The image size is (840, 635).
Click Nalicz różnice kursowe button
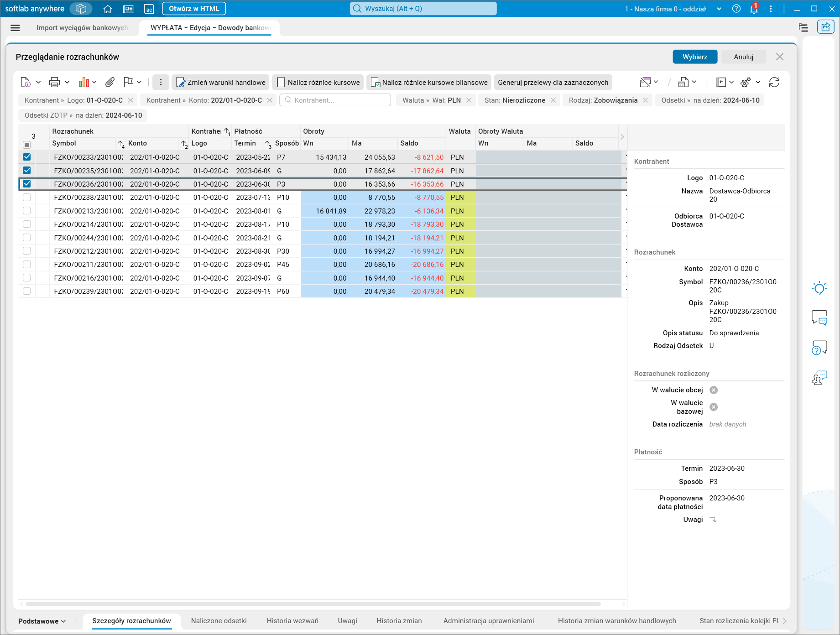pyautogui.click(x=318, y=82)
